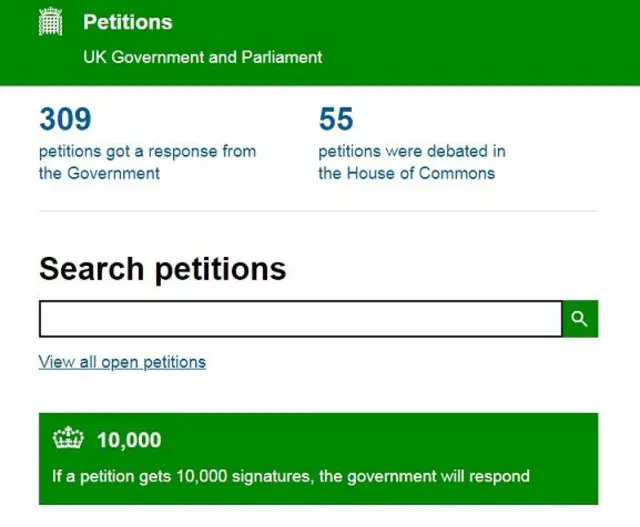Viewport: 640px width, 527px height.
Task: Click the Parliament portcullis logo icon
Action: 49,22
